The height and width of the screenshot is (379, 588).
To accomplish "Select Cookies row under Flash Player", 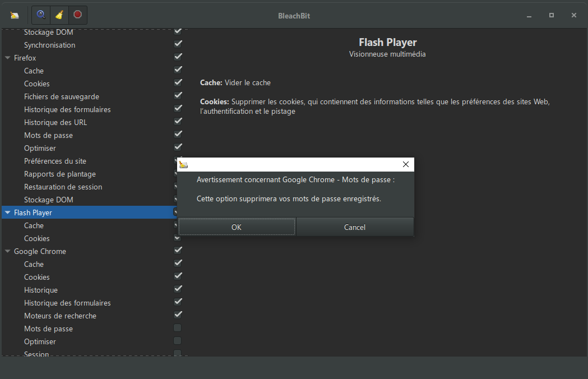I will 37,239.
